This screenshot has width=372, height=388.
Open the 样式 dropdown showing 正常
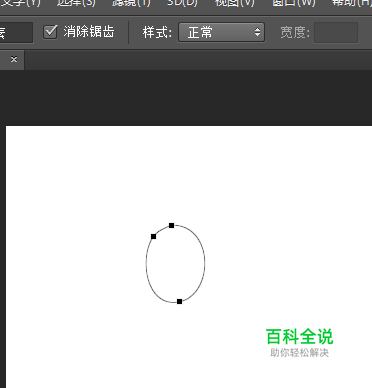click(x=222, y=32)
